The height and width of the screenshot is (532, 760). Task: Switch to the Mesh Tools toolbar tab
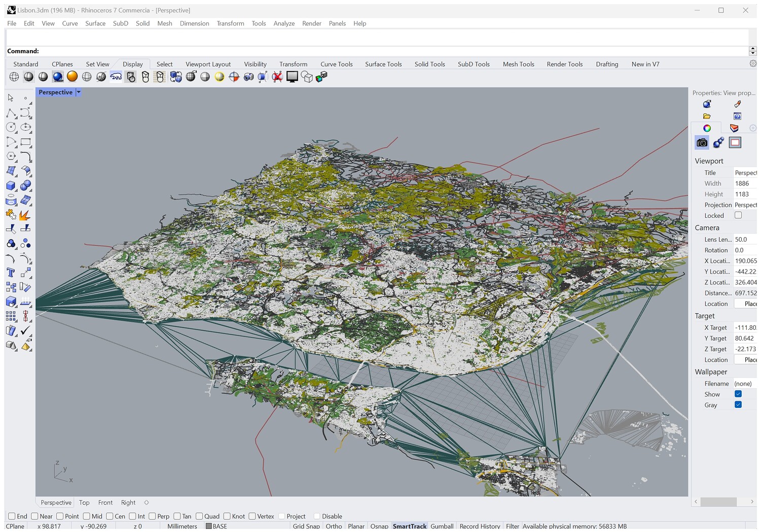pyautogui.click(x=518, y=64)
